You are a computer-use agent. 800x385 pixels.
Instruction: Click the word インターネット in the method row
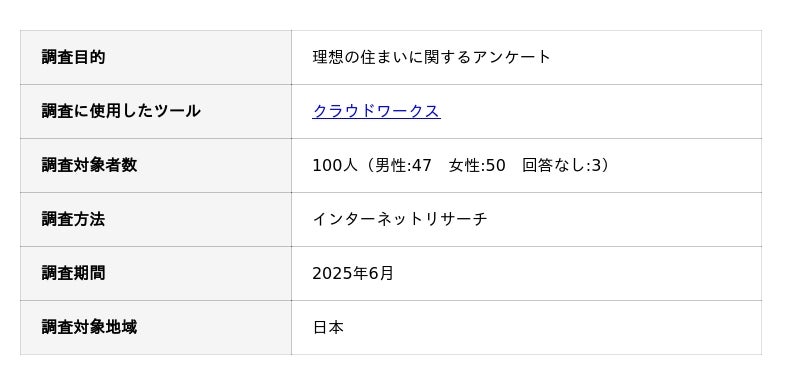coord(368,219)
